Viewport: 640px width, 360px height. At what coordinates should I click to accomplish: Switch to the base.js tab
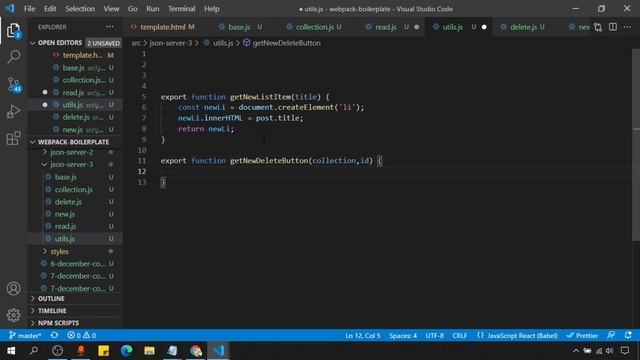[239, 27]
